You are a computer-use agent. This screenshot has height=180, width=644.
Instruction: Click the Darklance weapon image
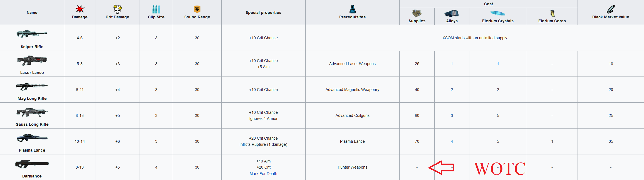(x=32, y=164)
